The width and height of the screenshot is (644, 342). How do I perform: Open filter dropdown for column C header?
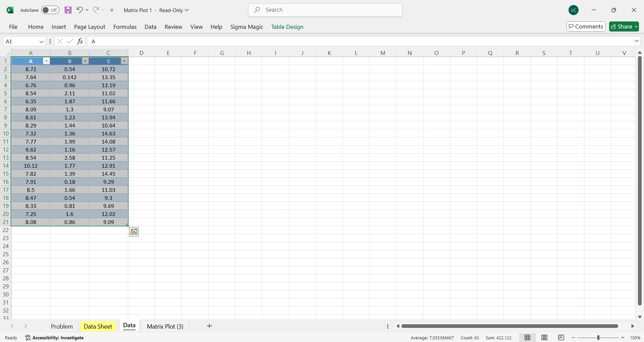point(124,61)
